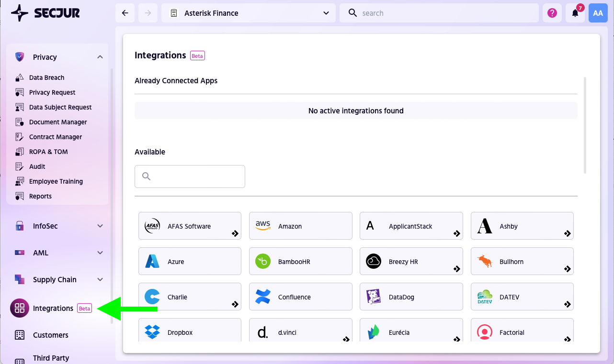Select the Azure integration card
This screenshot has width=614, height=364.
click(x=190, y=261)
